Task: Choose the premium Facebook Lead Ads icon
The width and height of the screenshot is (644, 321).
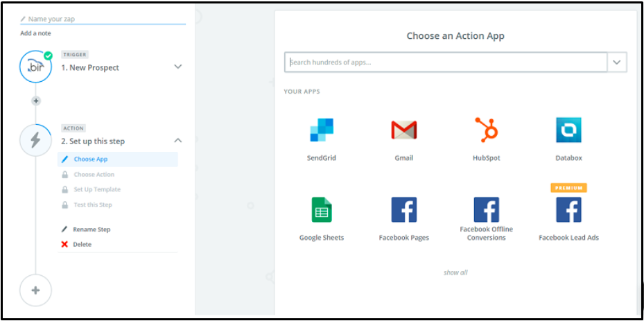Action: click(x=568, y=209)
